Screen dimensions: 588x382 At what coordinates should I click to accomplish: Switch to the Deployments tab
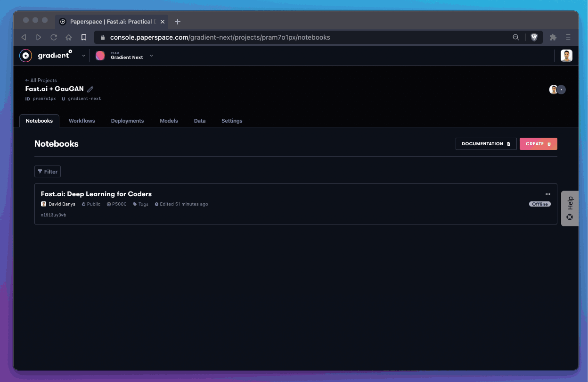(127, 121)
